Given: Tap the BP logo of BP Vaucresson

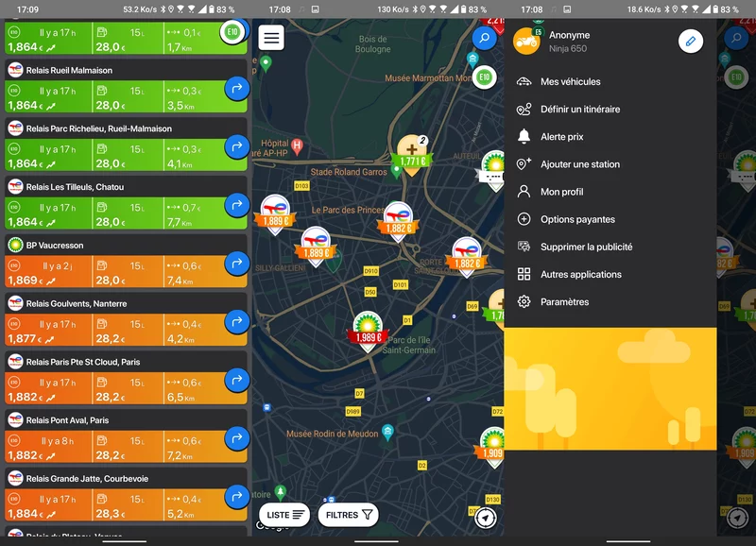Looking at the screenshot, I should click(x=15, y=246).
